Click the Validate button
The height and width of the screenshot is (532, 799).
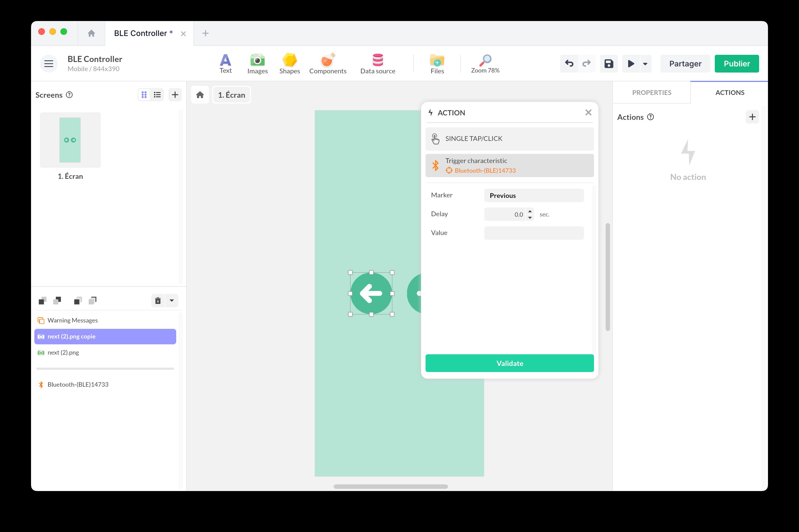click(509, 363)
